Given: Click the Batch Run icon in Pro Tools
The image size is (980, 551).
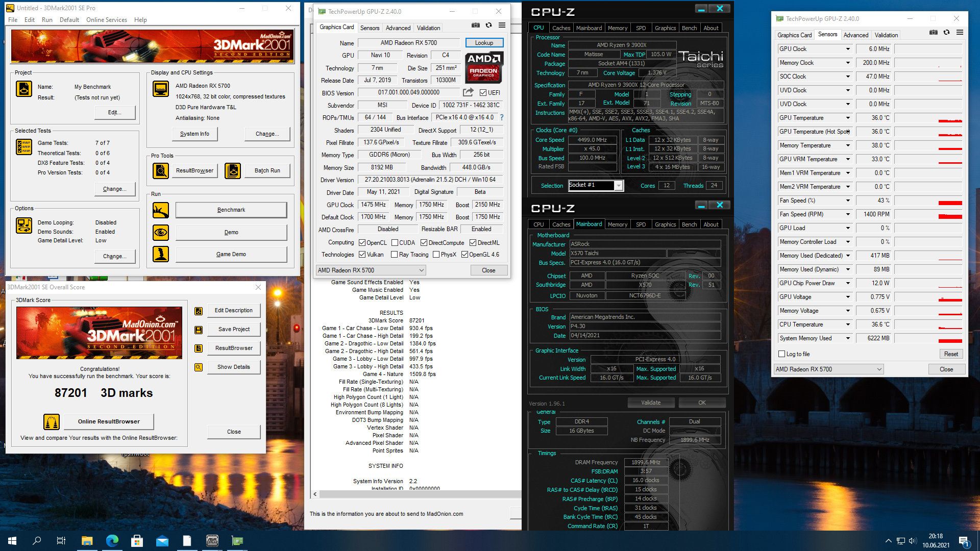Looking at the screenshot, I should click(233, 170).
